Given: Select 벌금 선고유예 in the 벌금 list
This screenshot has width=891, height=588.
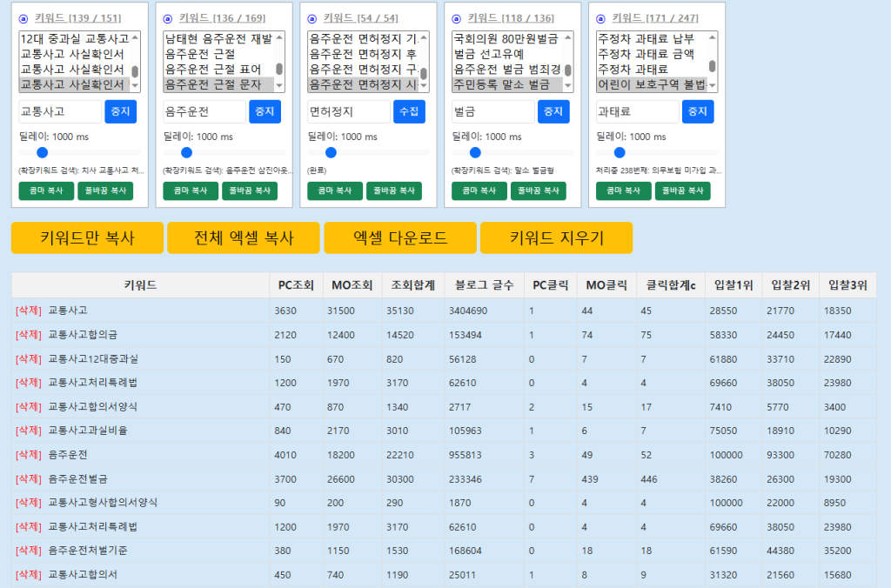Looking at the screenshot, I should pos(500,54).
